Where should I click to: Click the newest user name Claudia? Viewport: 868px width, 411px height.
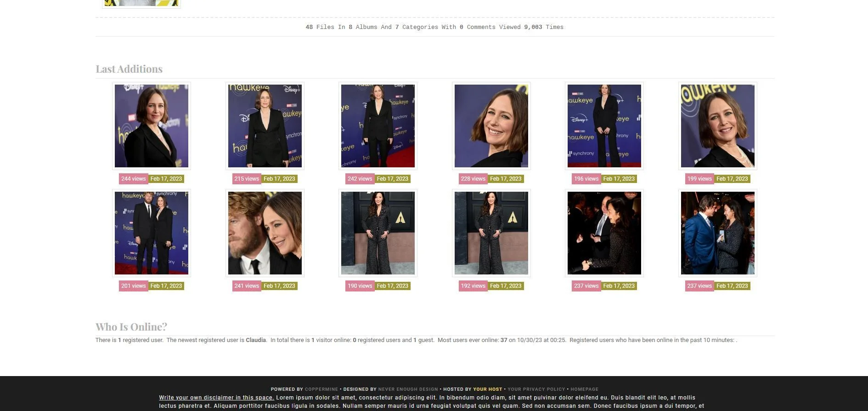256,340
